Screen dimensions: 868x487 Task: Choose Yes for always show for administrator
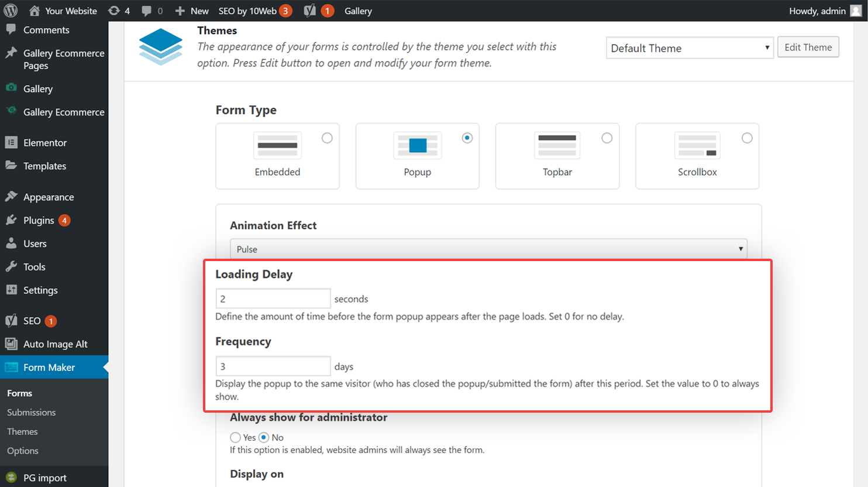235,437
